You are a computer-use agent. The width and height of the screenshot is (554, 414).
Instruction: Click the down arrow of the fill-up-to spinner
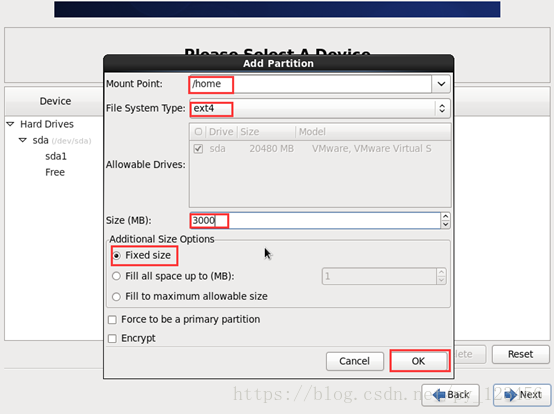[x=441, y=280]
